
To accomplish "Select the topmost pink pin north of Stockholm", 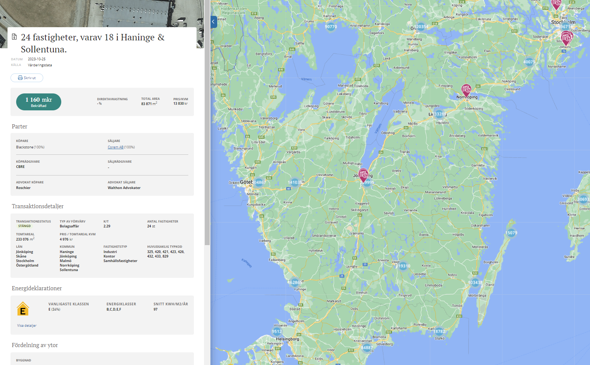I will 556,4.
